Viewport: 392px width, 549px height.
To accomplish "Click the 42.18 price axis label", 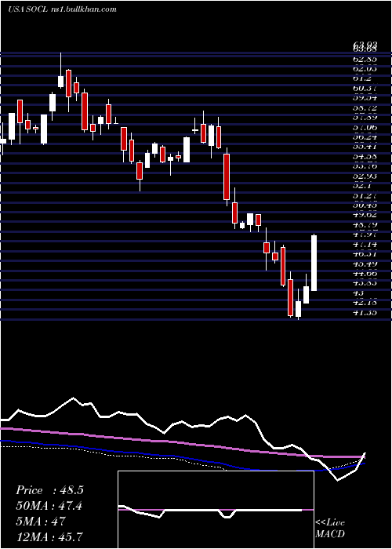I will (x=365, y=302).
